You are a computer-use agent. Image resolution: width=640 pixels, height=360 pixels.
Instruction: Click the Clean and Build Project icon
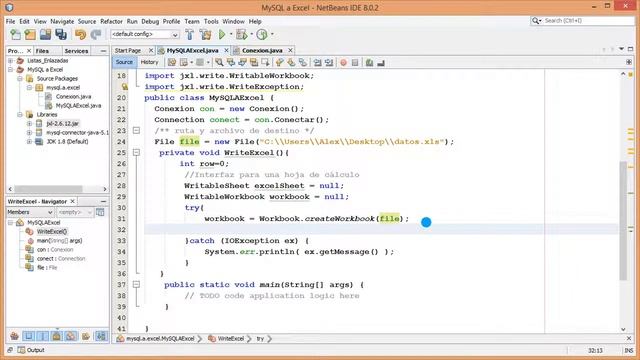click(x=206, y=35)
